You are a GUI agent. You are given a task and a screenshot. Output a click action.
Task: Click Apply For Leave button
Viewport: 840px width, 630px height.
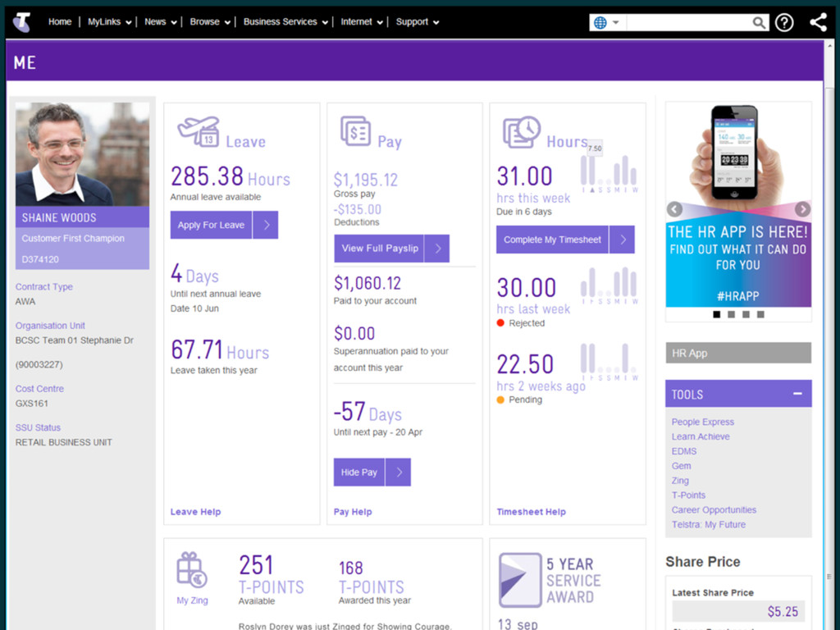211,225
